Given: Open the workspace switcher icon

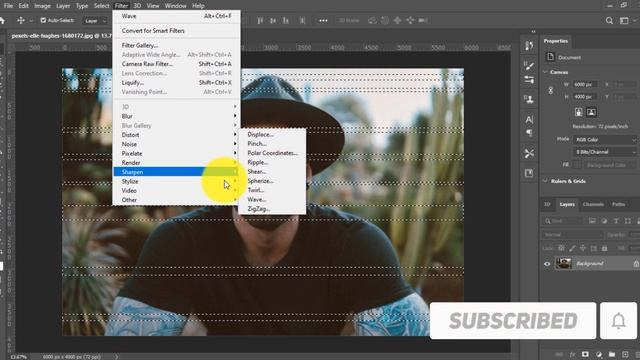Looking at the screenshot, I should coord(624,20).
